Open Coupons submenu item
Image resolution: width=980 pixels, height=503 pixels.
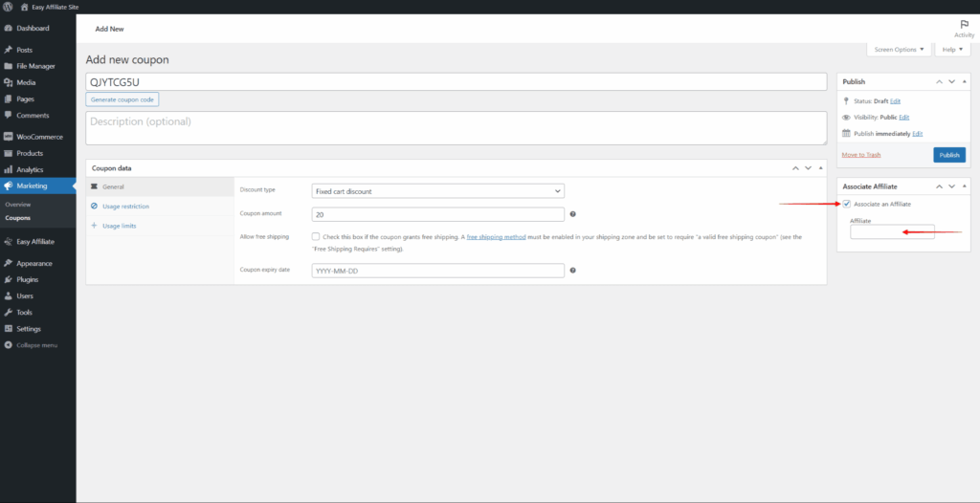click(17, 218)
